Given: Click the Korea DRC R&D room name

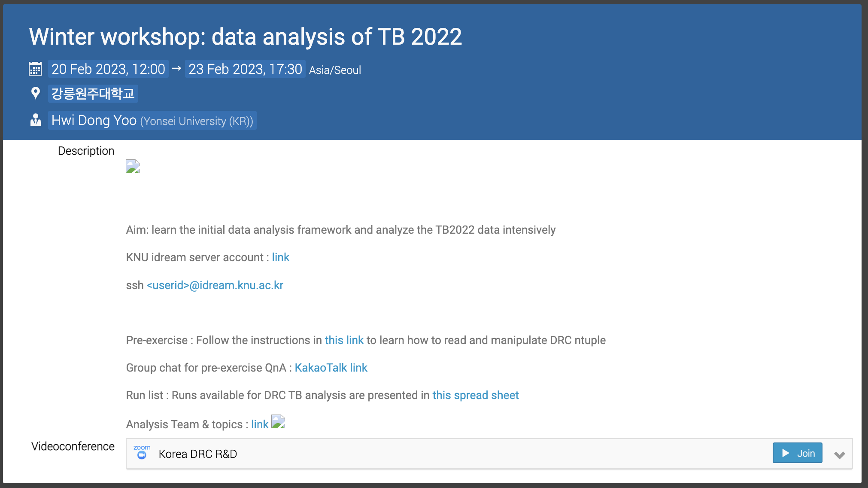Looking at the screenshot, I should pyautogui.click(x=197, y=454).
